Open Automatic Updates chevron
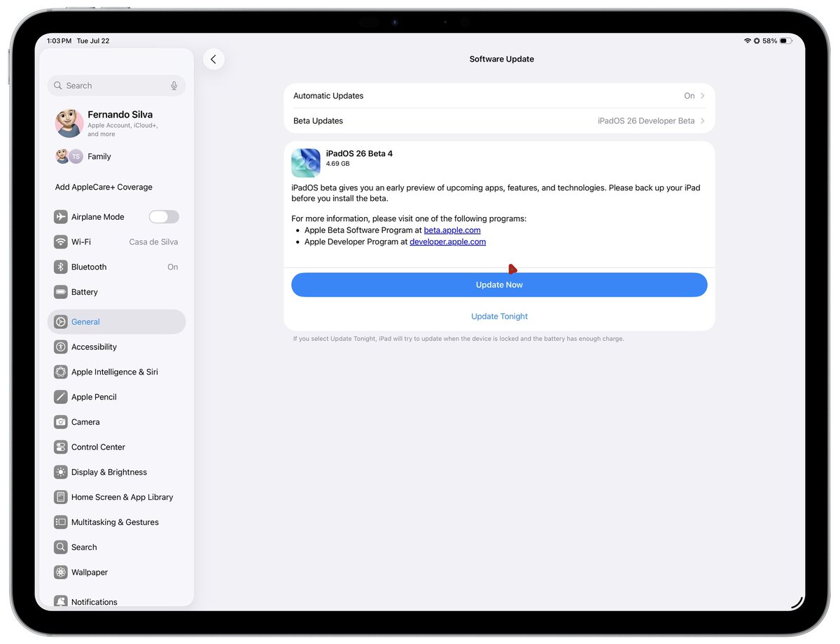Image resolution: width=840 pixels, height=644 pixels. [x=703, y=96]
